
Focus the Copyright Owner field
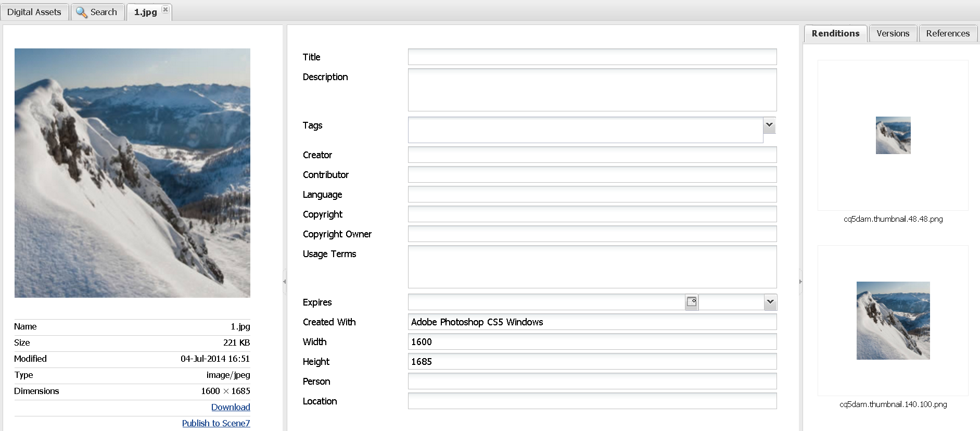coord(592,234)
